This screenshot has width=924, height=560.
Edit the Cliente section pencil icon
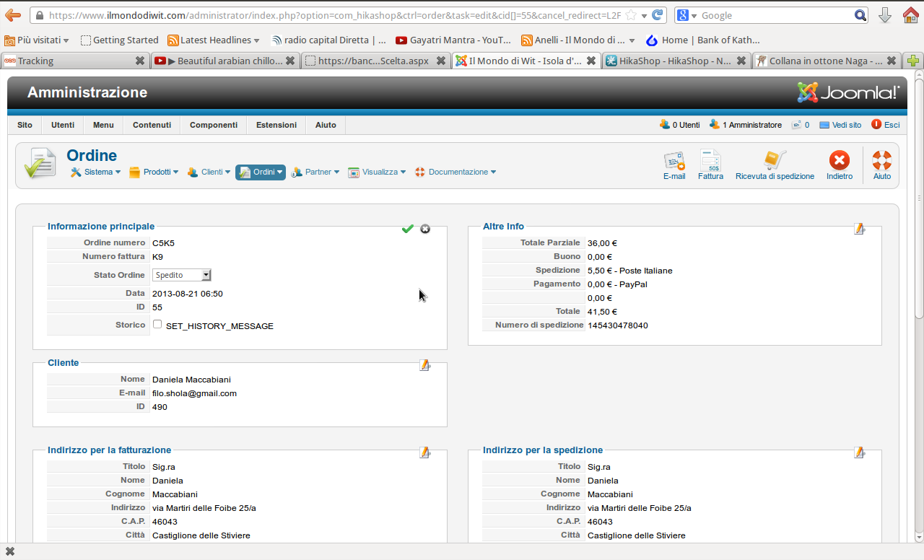424,365
